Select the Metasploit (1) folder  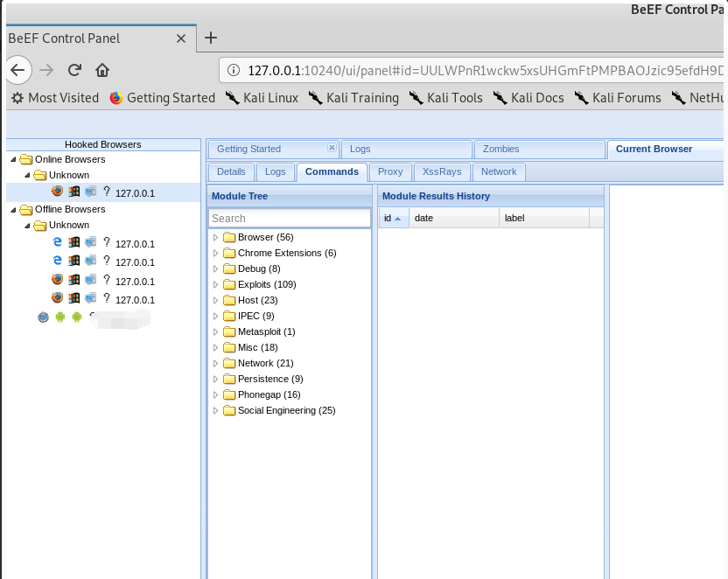coord(267,331)
